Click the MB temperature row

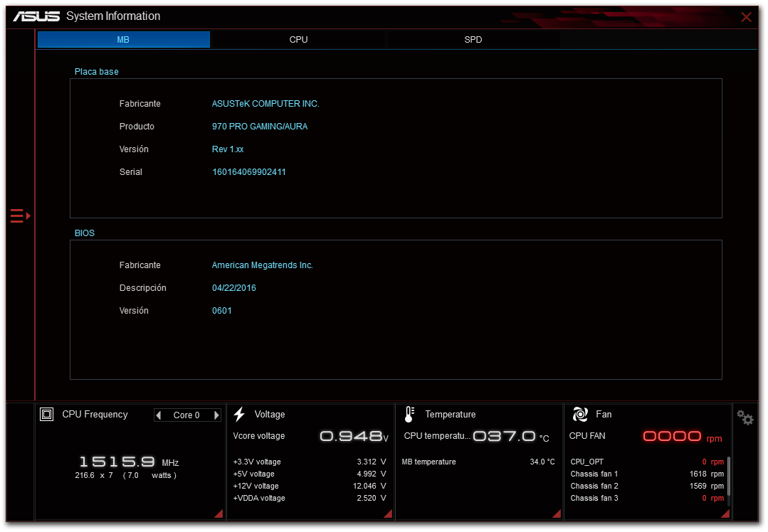478,462
